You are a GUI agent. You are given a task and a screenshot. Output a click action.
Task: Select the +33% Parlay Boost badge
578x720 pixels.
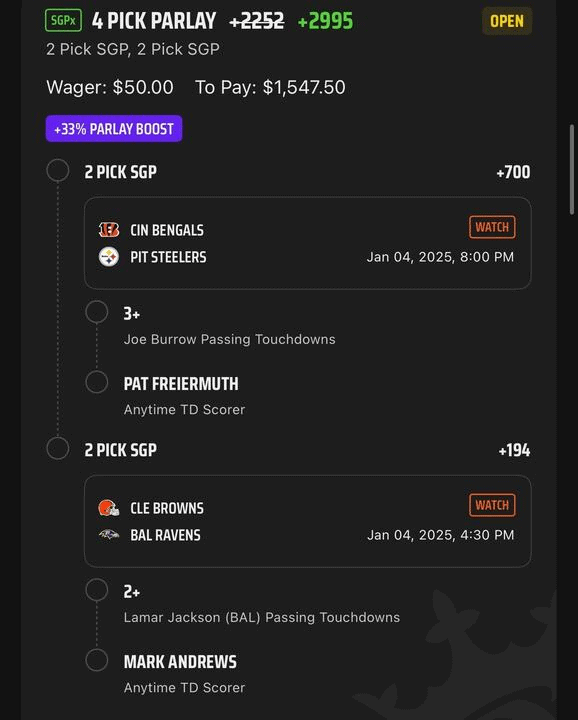pos(114,129)
